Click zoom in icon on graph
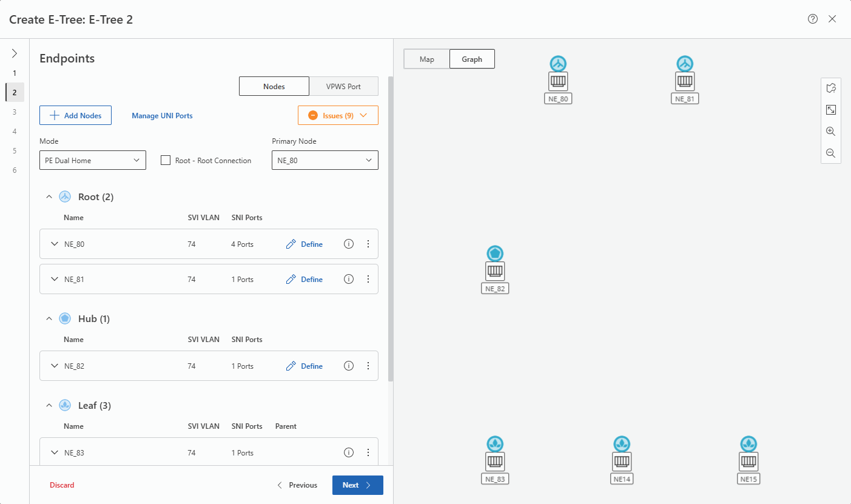Image resolution: width=851 pixels, height=504 pixels. pos(830,132)
